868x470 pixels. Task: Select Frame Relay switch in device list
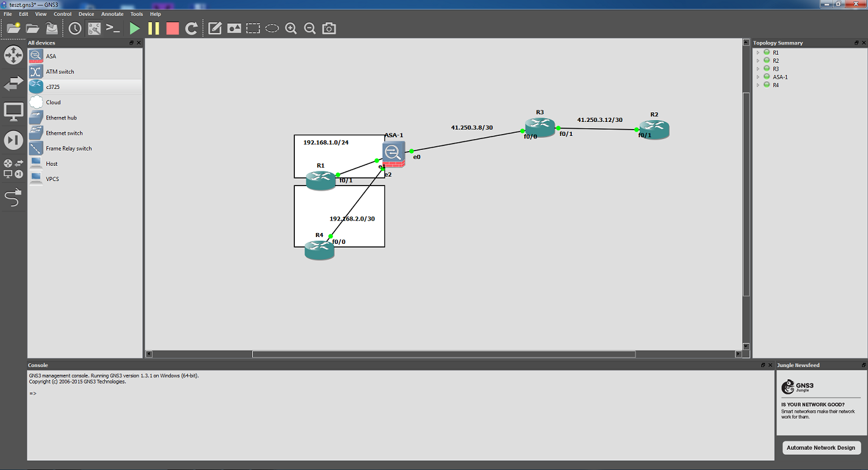pyautogui.click(x=85, y=148)
